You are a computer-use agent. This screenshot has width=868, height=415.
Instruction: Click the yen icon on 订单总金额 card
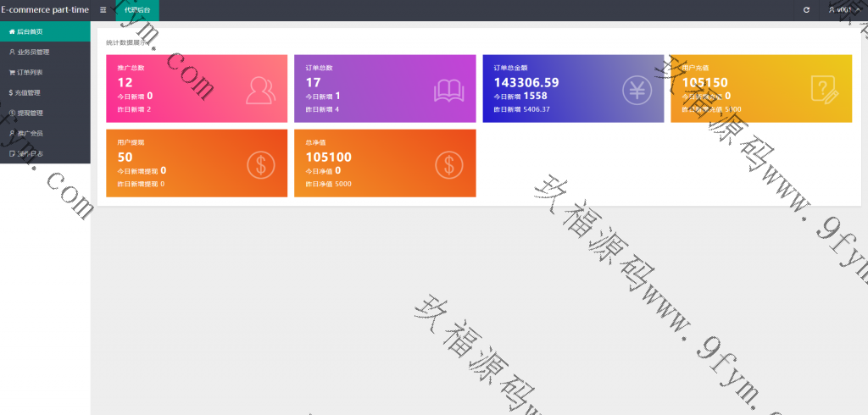coord(637,90)
